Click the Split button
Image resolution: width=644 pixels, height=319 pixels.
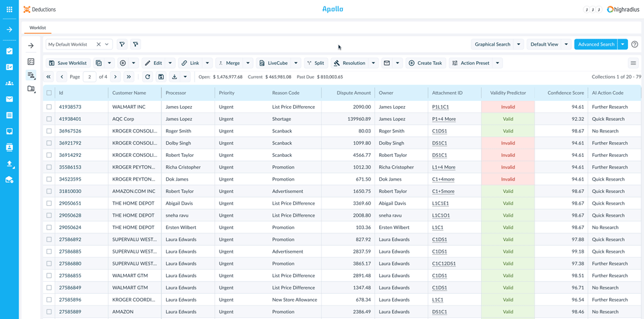point(315,63)
